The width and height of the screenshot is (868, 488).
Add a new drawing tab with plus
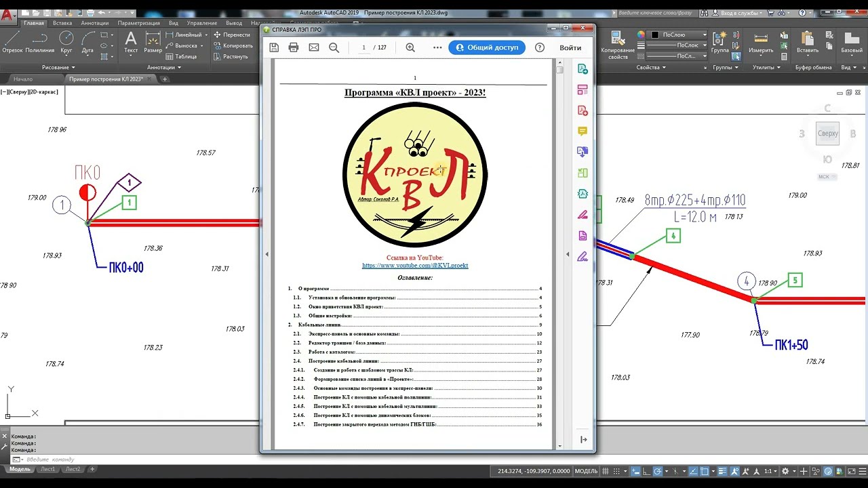165,79
